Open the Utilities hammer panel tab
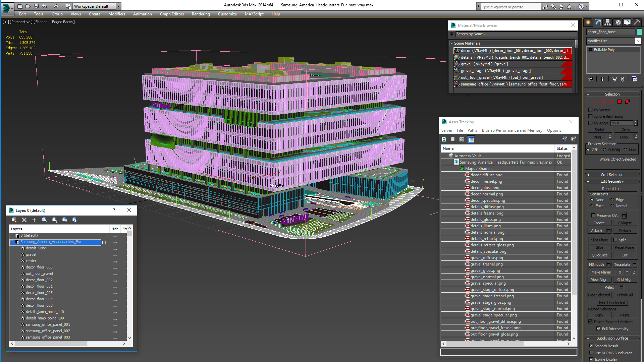 [x=637, y=22]
